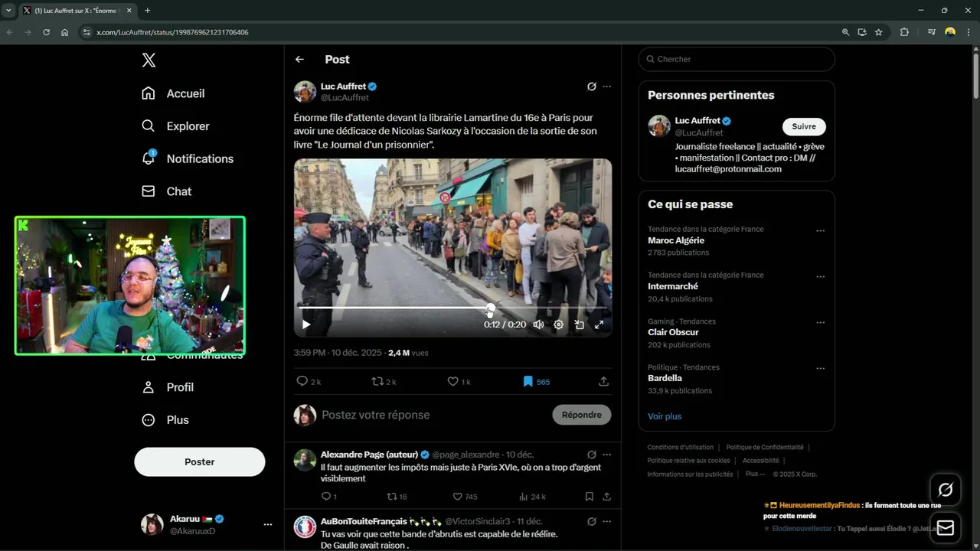Bookmark Alexandre Page reply
Screen dimensions: 980x551
(589, 497)
